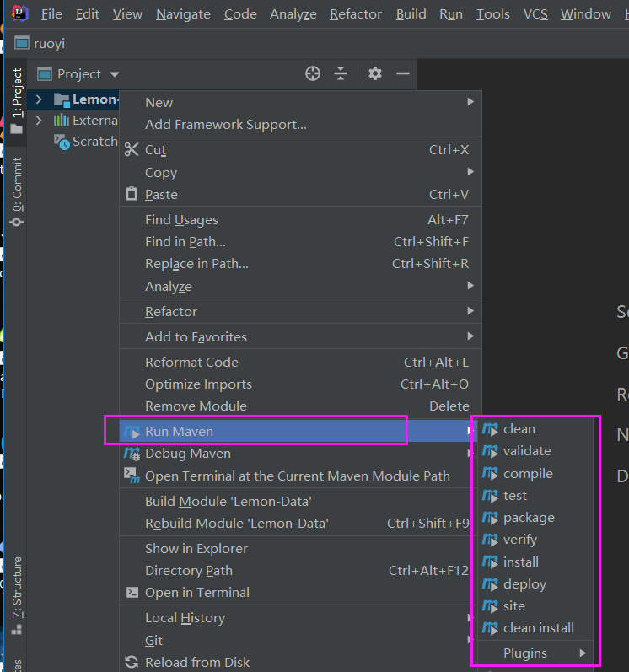Viewport: 629px width, 672px height.
Task: Hide the Project panel with minus icon
Action: (x=403, y=74)
